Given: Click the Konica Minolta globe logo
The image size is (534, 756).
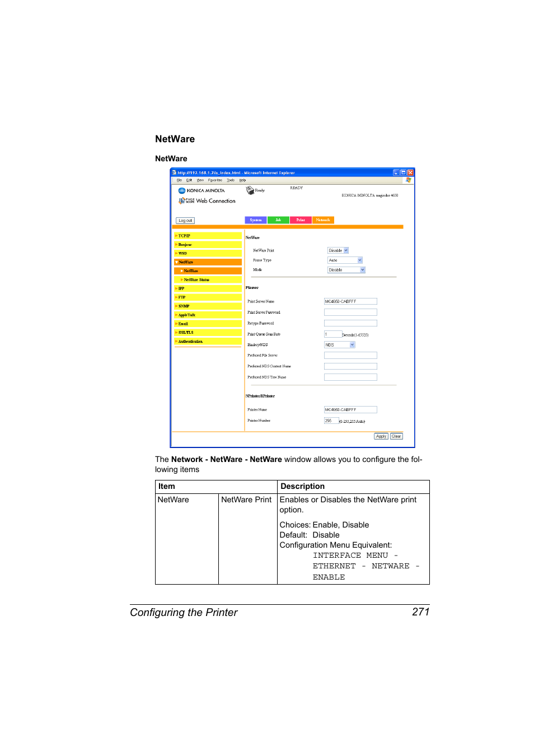Looking at the screenshot, I should tap(181, 190).
